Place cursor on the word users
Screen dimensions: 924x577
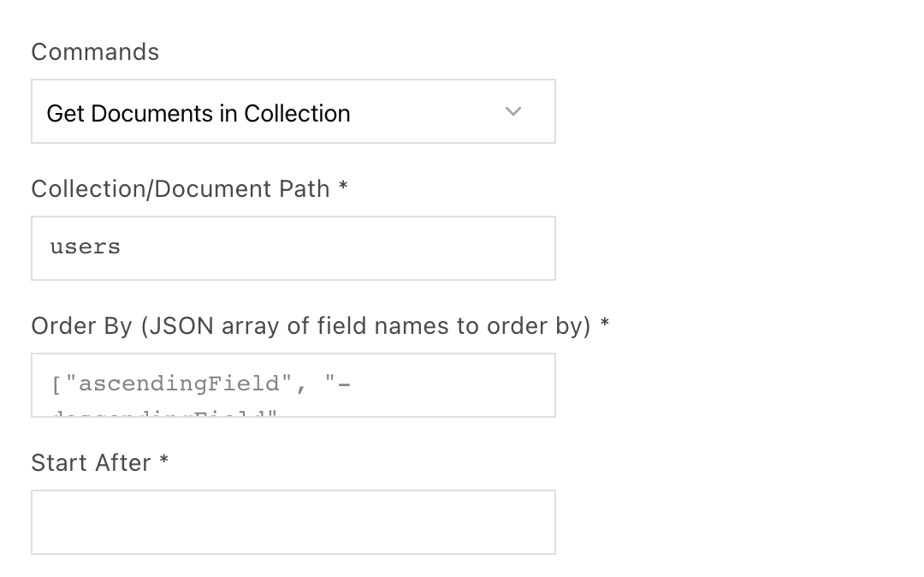click(85, 247)
